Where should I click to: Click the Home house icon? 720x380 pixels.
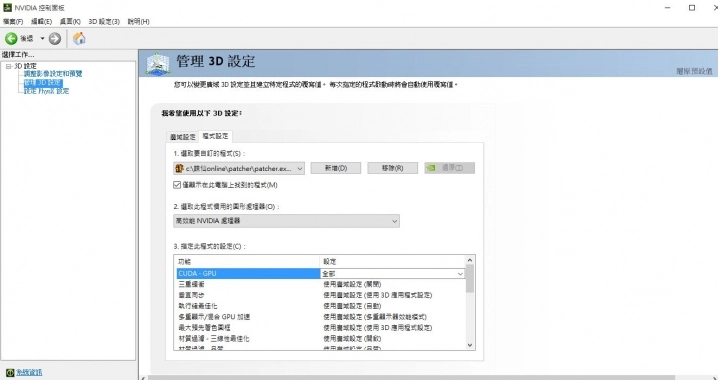tap(79, 39)
